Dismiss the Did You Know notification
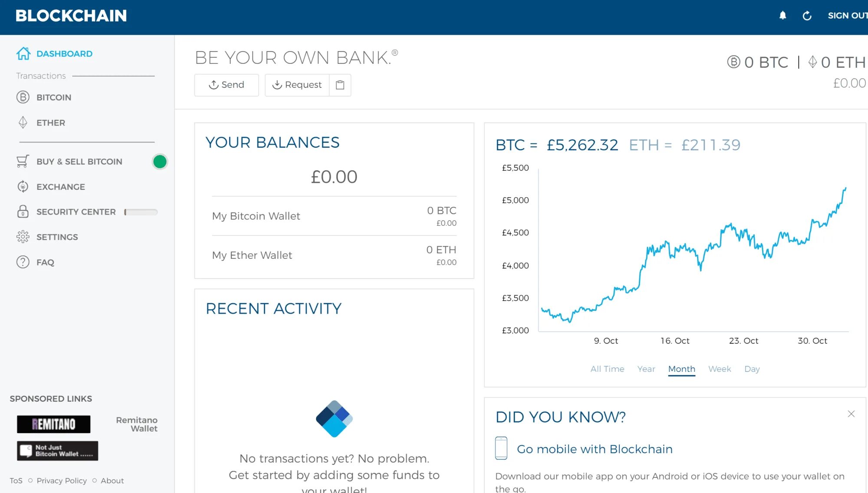The height and width of the screenshot is (493, 868). (851, 414)
